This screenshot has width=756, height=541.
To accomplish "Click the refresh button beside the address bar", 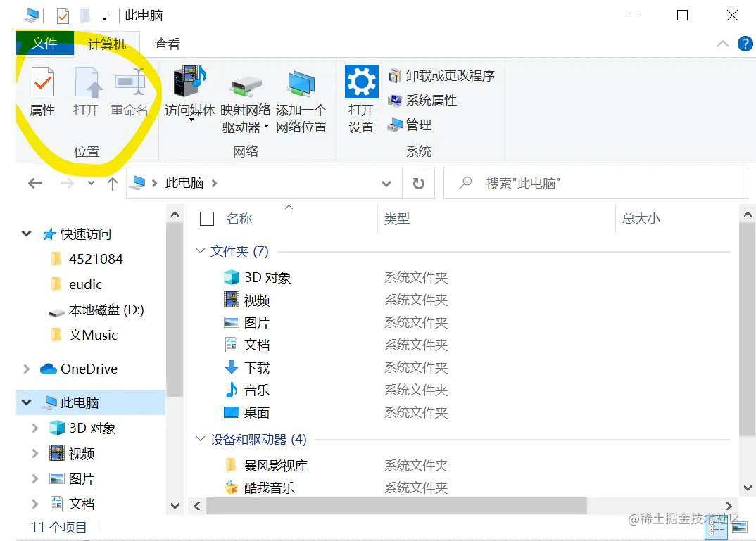I will 419,183.
